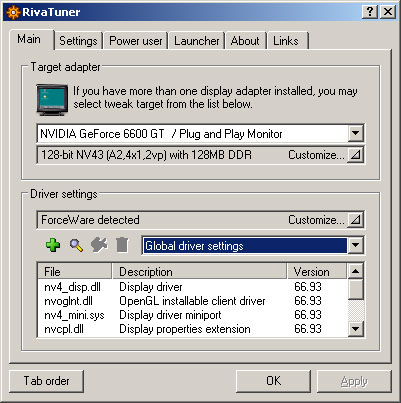Open the Customize arrow for NV43 adapter

coord(355,155)
